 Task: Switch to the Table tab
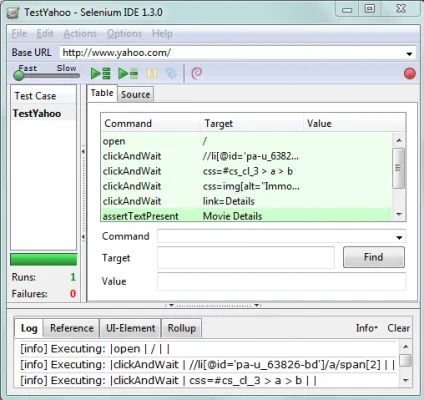[x=102, y=93]
